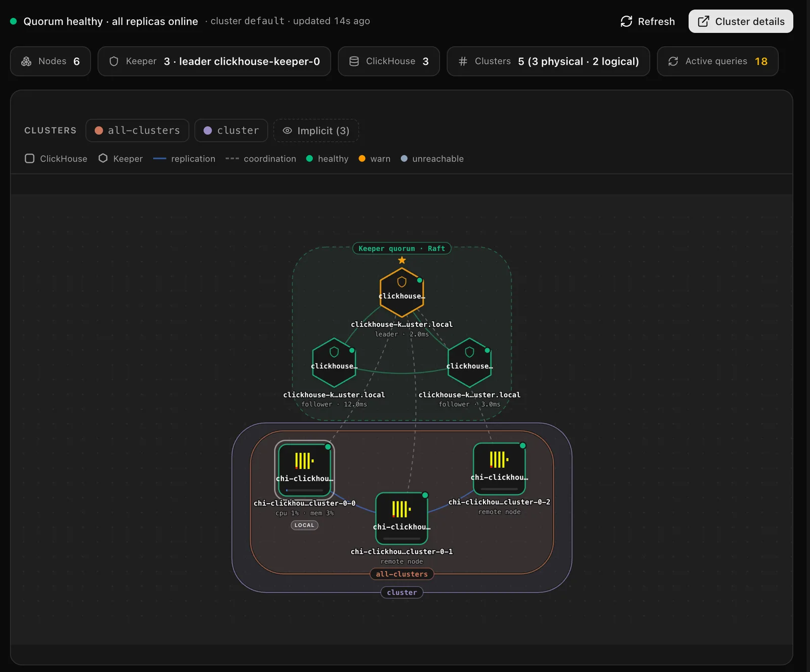Select the chi-clickhou cluster-0-1 remote node

point(402,519)
